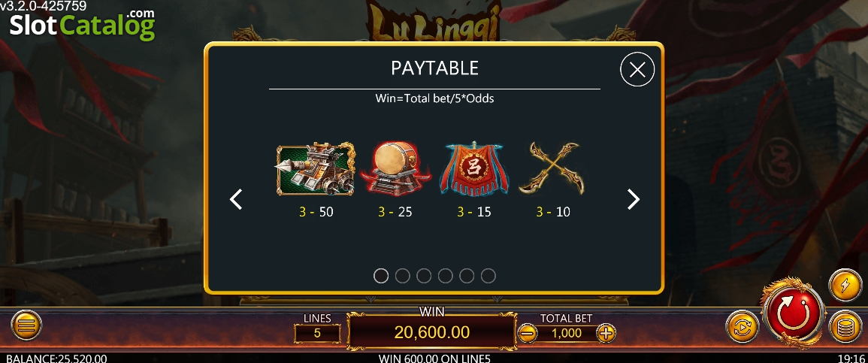The width and height of the screenshot is (868, 363).
Task: Go to next paytable page arrow
Action: click(x=634, y=199)
